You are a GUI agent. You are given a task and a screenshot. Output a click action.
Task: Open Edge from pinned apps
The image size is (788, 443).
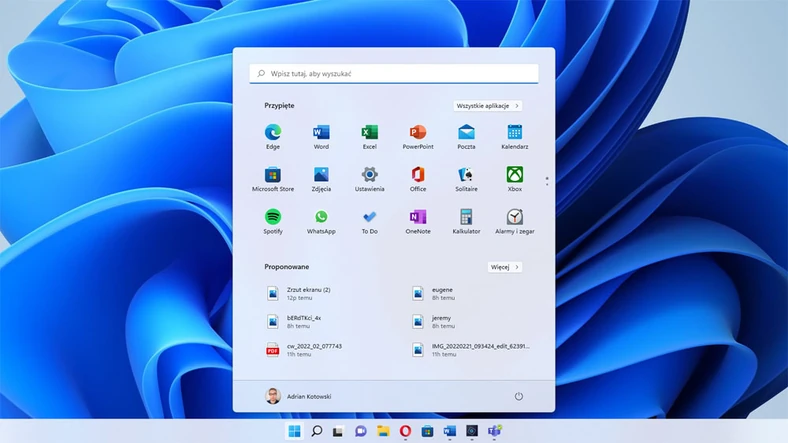pos(273,137)
